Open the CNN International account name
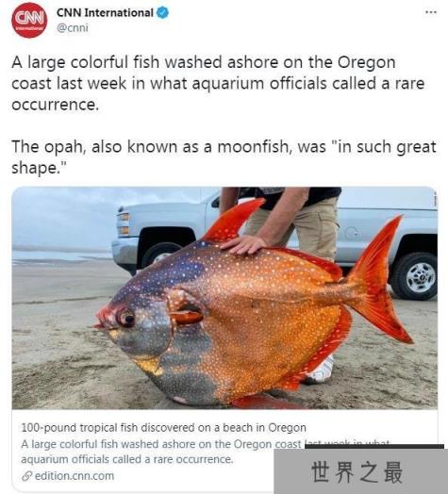The width and height of the screenshot is (448, 494). tap(105, 12)
